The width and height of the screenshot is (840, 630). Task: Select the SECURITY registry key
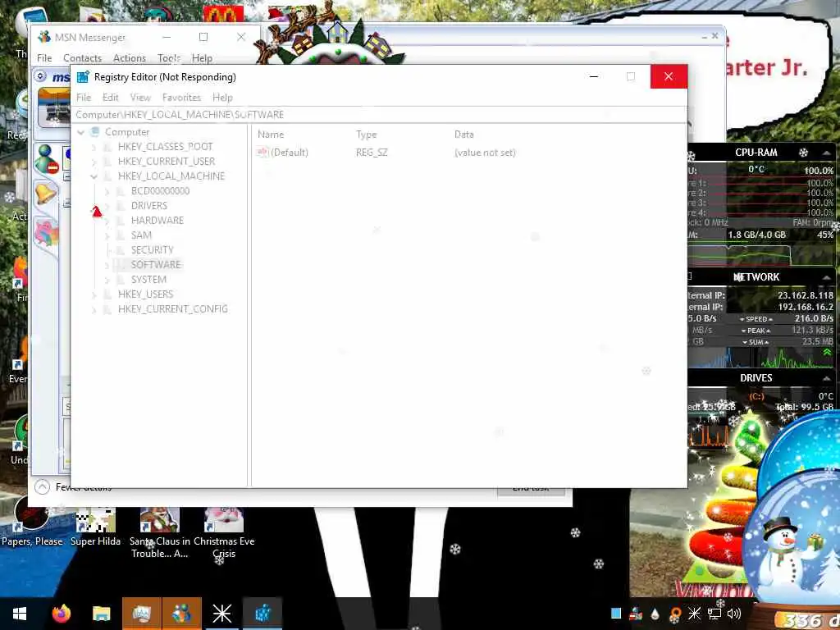pyautogui.click(x=153, y=249)
